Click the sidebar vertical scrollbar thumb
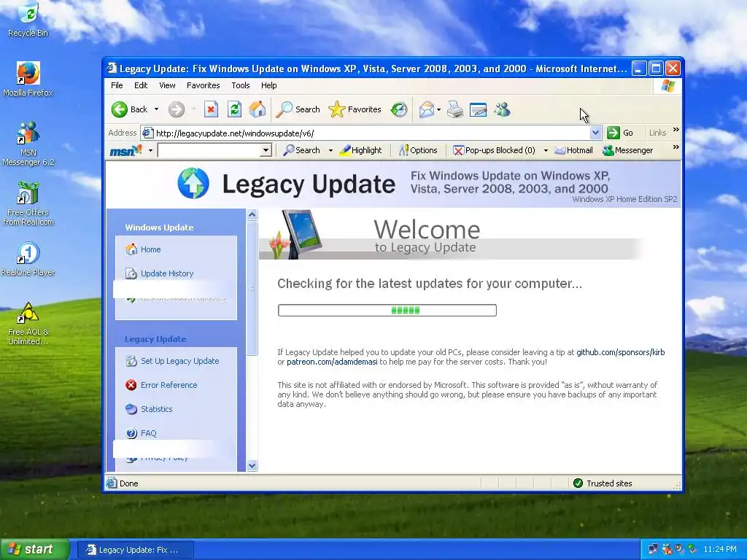 (252, 288)
